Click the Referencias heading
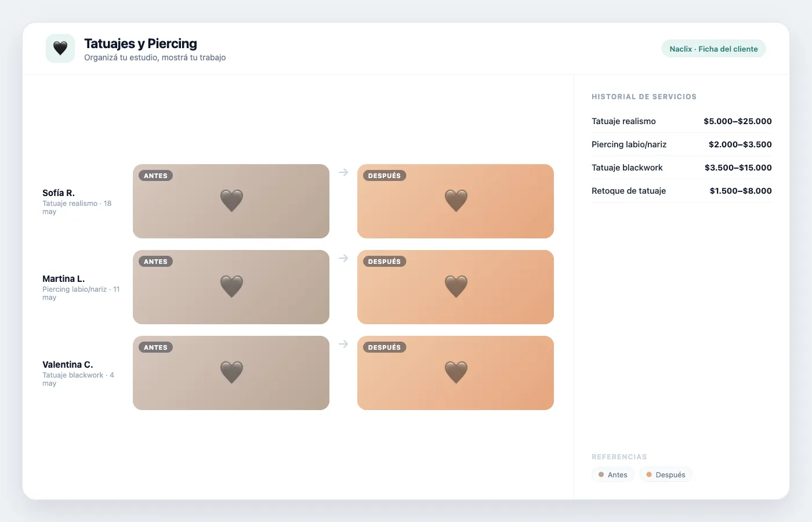 (619, 457)
